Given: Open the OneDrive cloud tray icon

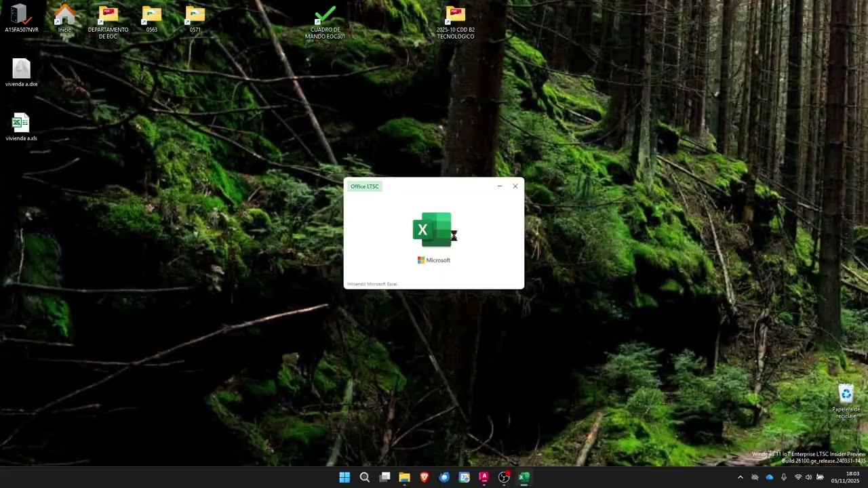Looking at the screenshot, I should click(x=769, y=477).
